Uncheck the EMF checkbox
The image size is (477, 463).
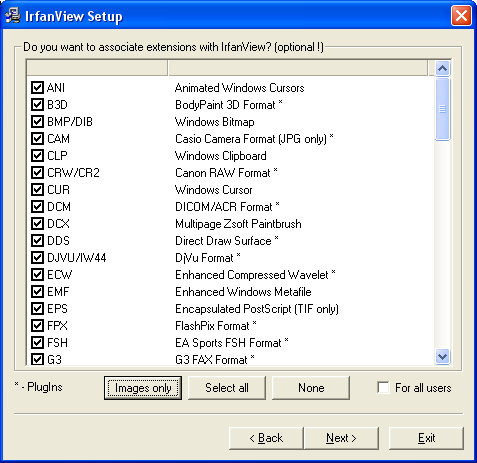click(37, 292)
